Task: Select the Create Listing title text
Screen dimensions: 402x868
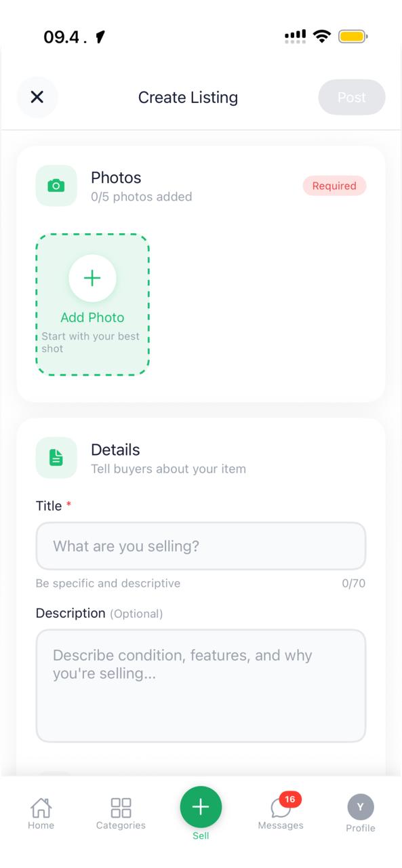Action: [x=188, y=97]
